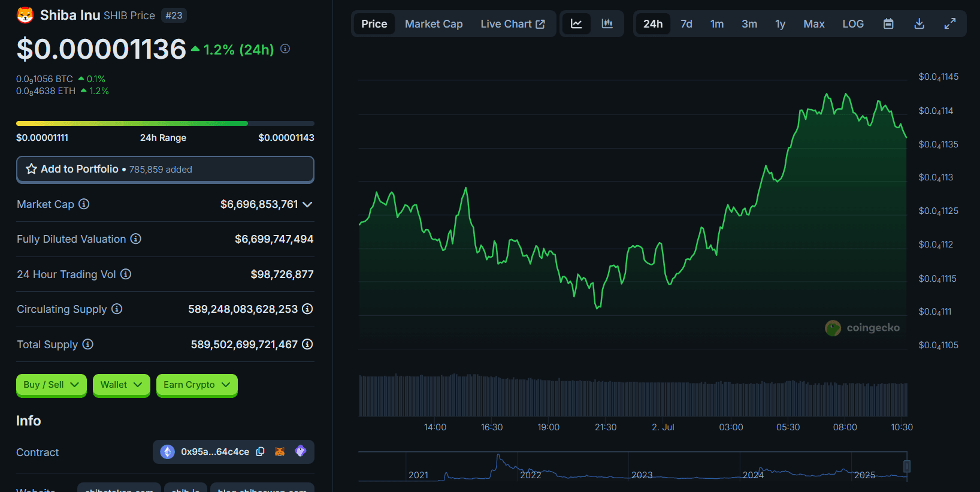Click the Ethereum icon in contract row
Viewport: 980px width, 492px height.
point(168,452)
